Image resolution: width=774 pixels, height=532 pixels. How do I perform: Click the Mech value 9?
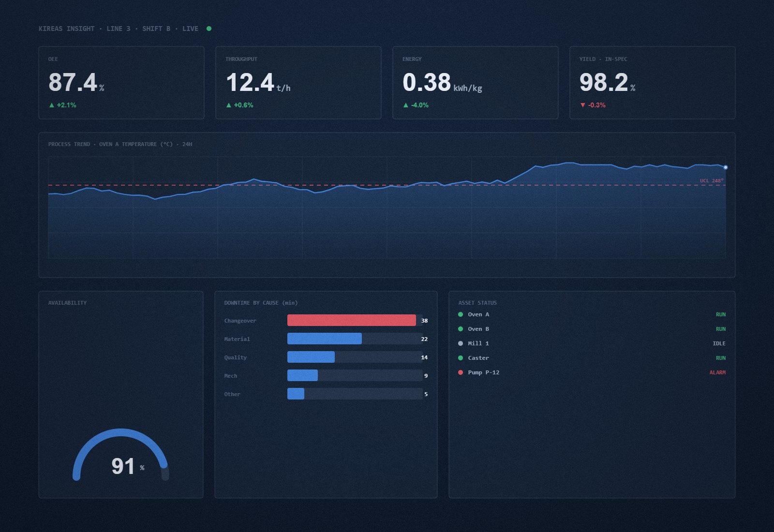tap(426, 376)
